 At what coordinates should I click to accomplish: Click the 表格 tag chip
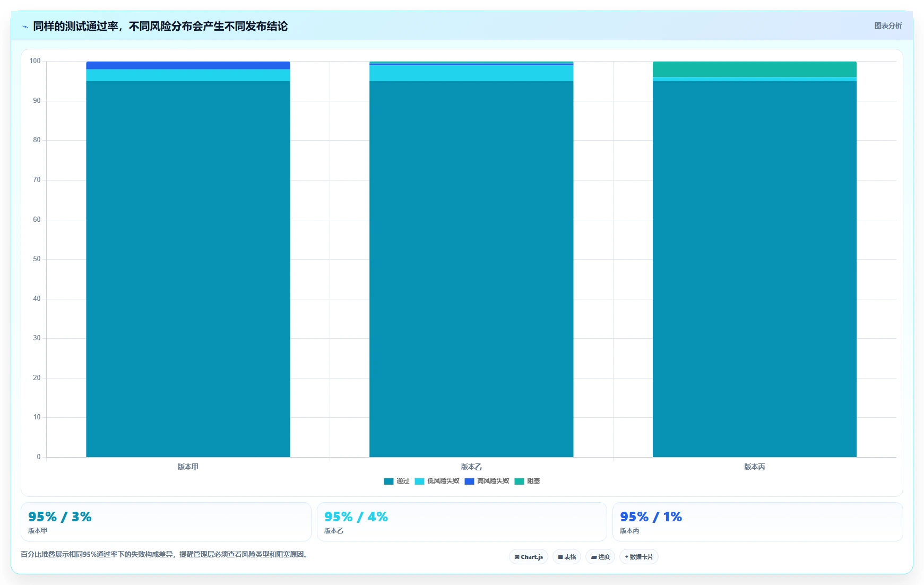coord(567,557)
